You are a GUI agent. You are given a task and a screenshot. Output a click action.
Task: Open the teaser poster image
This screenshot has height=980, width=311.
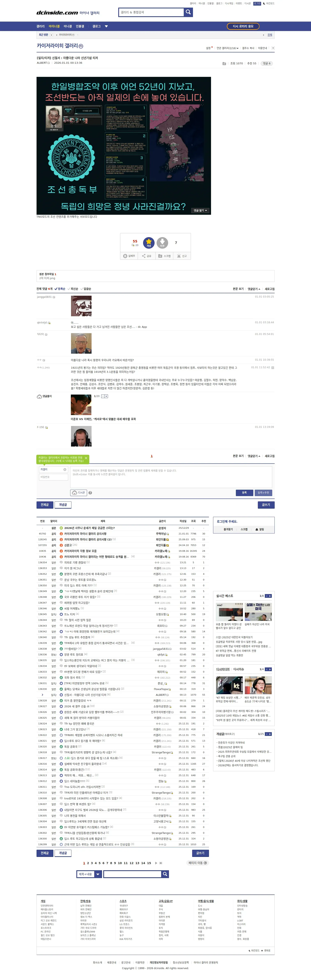click(x=124, y=146)
